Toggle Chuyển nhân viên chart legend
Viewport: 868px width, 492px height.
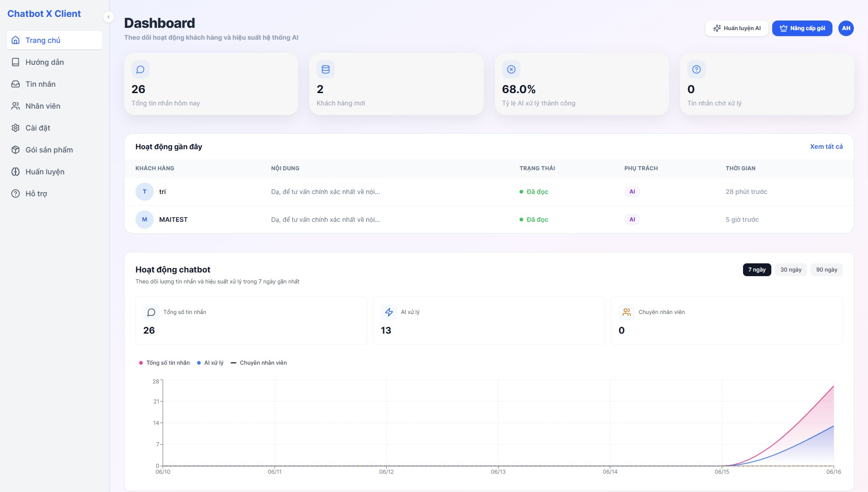pyautogui.click(x=259, y=363)
